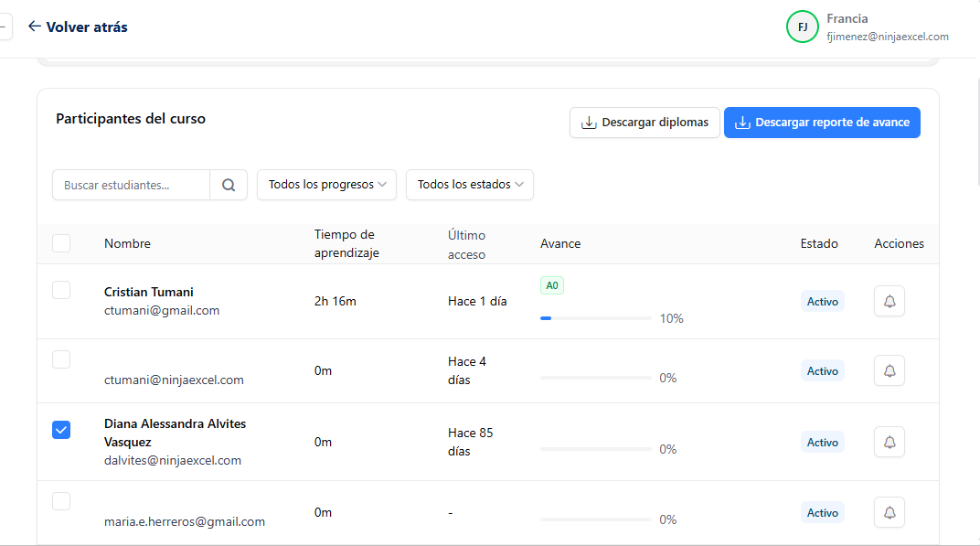Click the bell icon for maria.e.herreros@gmail.com
The image size is (980, 546).
pos(889,513)
